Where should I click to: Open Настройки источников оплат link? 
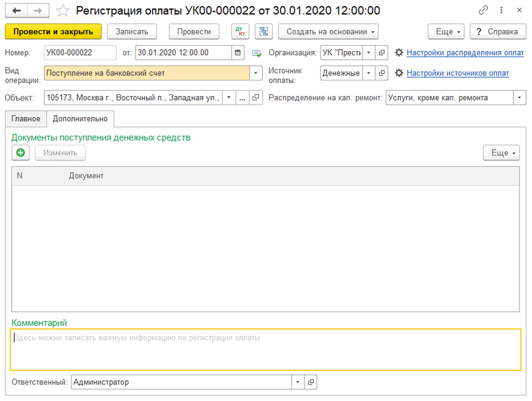[458, 73]
